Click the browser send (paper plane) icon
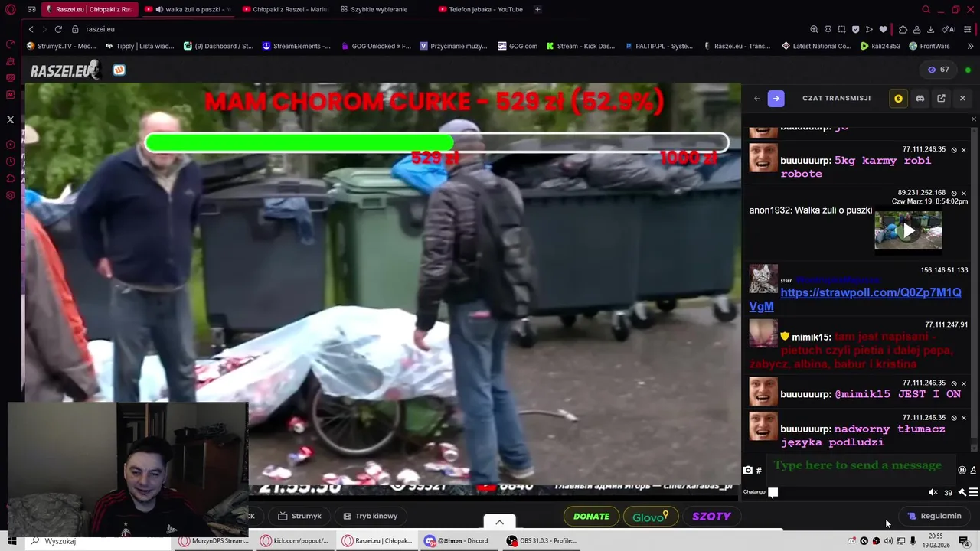Viewport: 980px width, 551px height. 869,29
